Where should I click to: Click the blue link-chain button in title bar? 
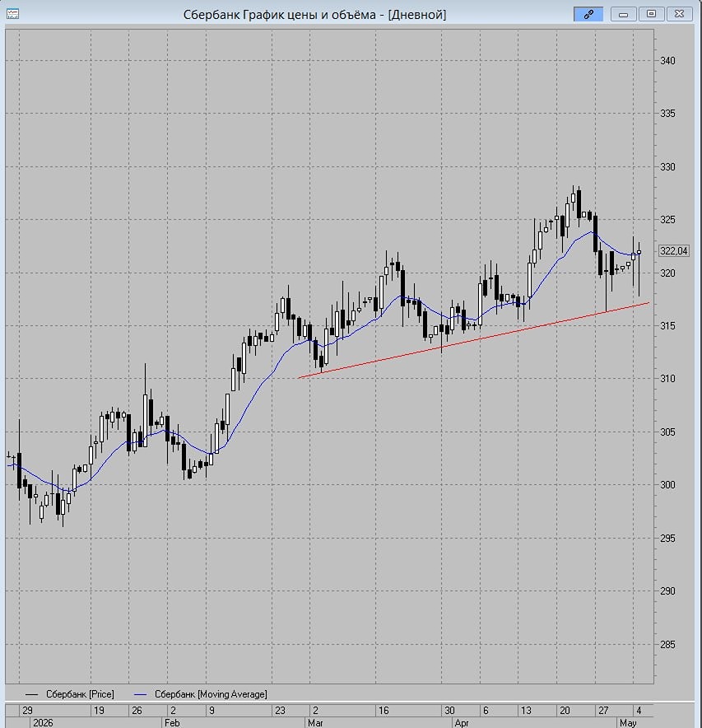click(x=588, y=14)
